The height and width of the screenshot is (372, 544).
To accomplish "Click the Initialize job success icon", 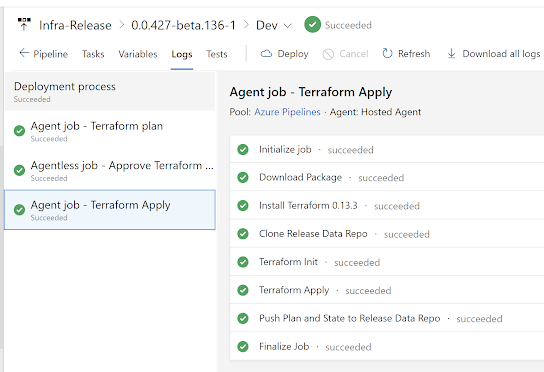I will 243,150.
